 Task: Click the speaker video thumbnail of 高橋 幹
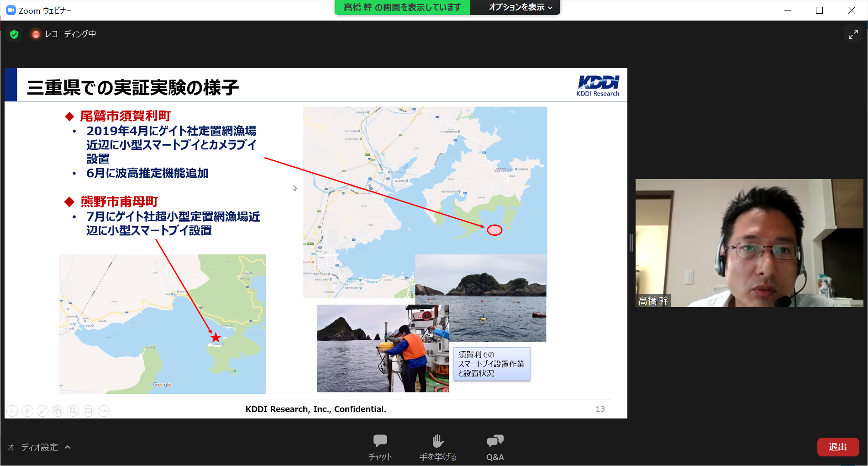point(749,243)
